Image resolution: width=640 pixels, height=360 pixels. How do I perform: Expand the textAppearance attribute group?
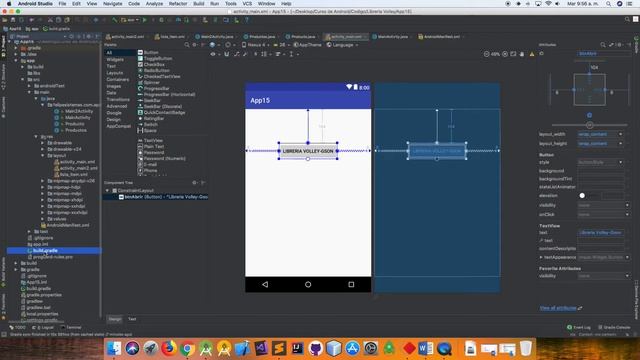point(541,257)
